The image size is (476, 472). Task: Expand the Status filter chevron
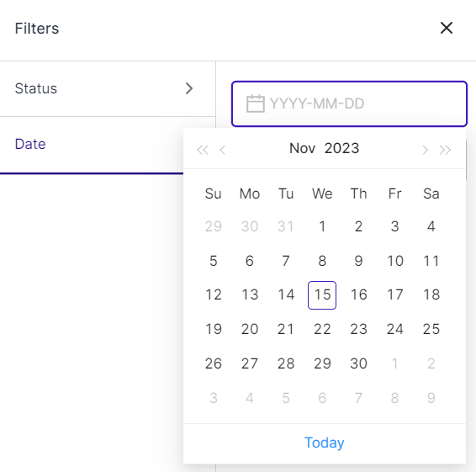click(x=189, y=88)
